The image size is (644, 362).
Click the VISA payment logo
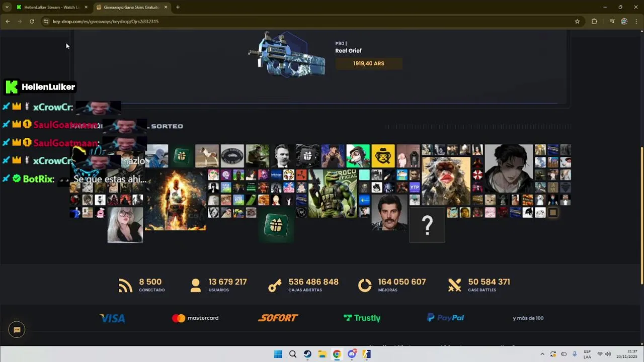[112, 318]
